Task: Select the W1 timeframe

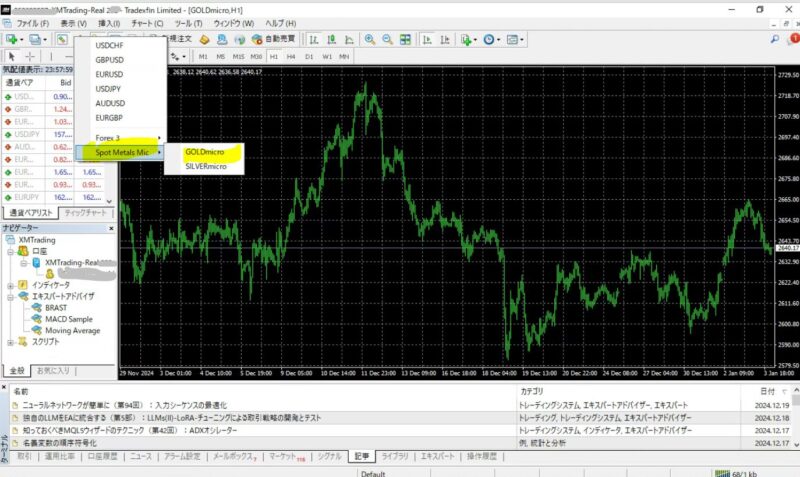Action: tap(327, 57)
